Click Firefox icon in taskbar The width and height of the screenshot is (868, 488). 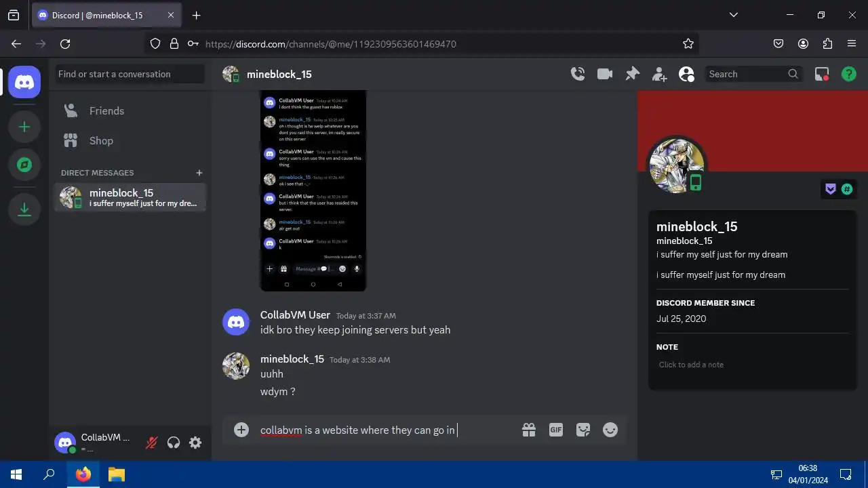coord(83,474)
